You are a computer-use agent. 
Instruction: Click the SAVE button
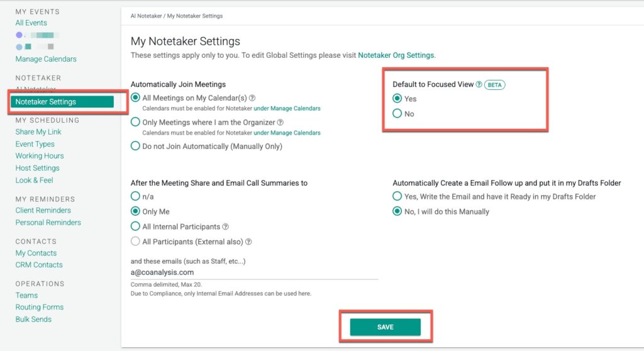point(385,327)
